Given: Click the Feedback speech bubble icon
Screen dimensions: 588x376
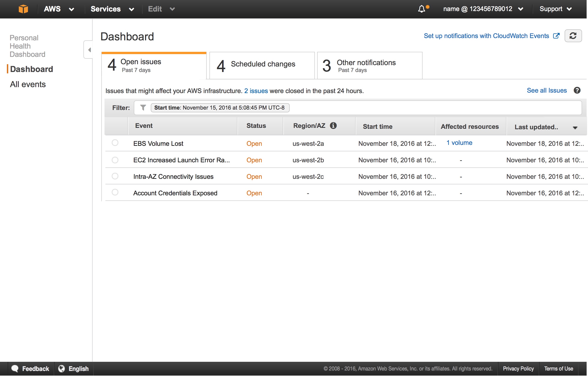Looking at the screenshot, I should [x=15, y=368].
